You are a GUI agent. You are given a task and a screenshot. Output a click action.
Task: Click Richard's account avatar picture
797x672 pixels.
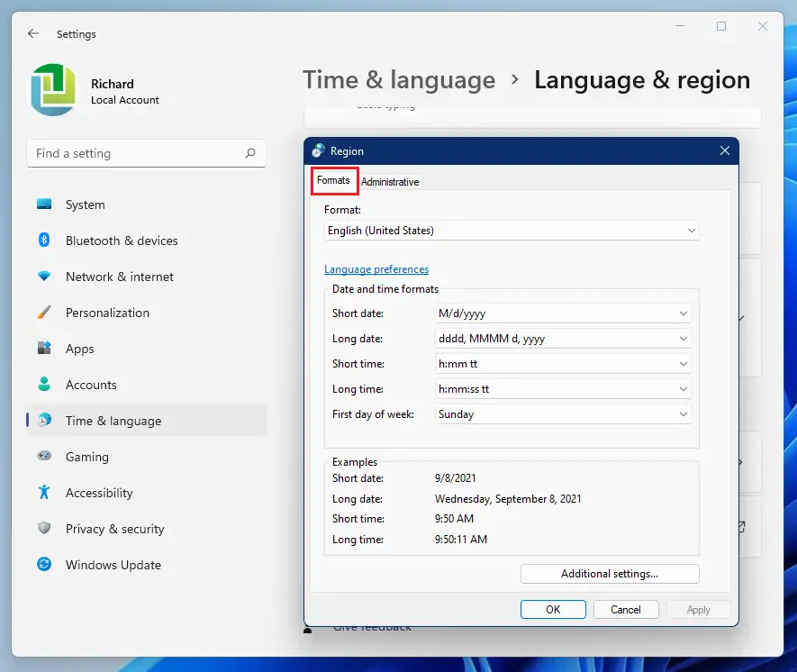pyautogui.click(x=53, y=90)
